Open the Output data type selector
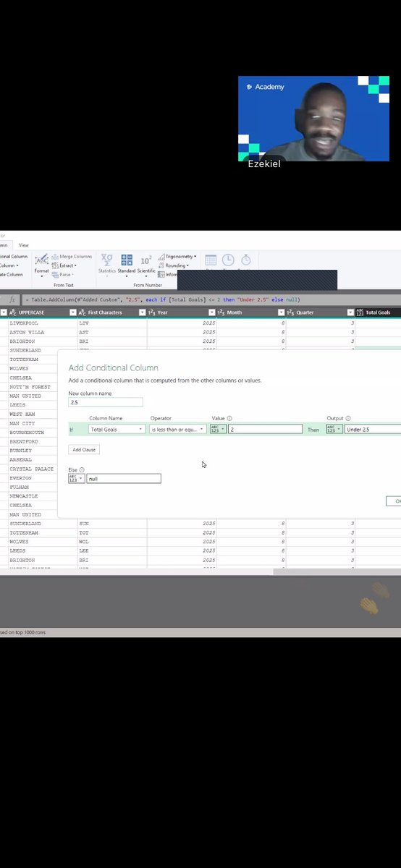Screen dimensions: 401x868 pos(334,429)
